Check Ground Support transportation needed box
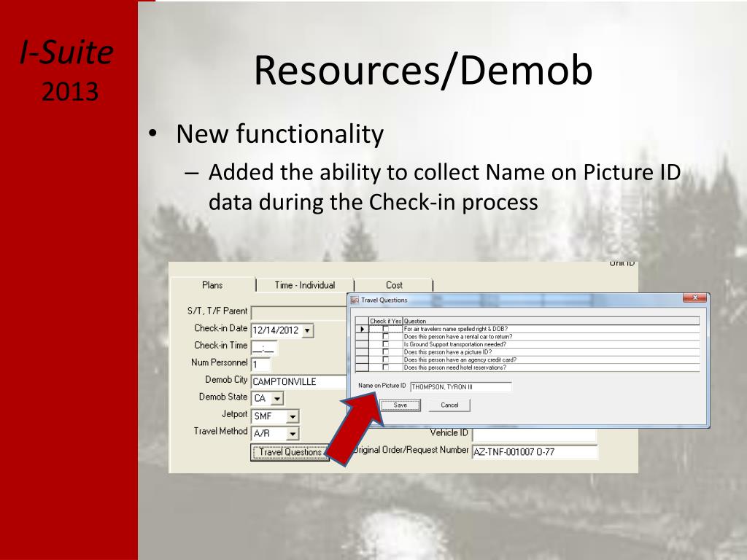The height and width of the screenshot is (560, 747). click(385, 344)
